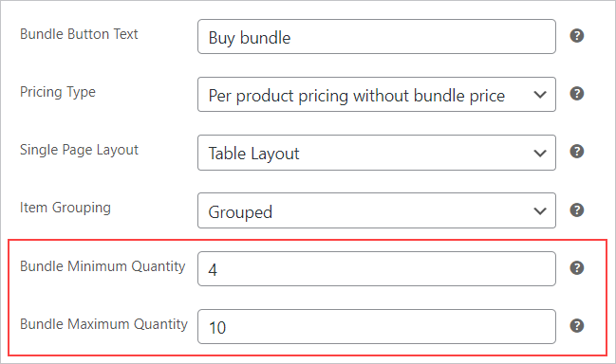Click the help icon beside Bundle Button Text
This screenshot has height=364, width=616.
coord(577,36)
